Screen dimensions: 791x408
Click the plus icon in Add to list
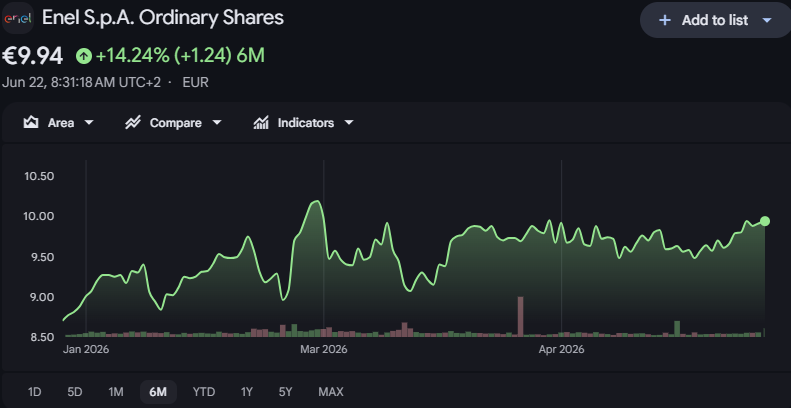[665, 20]
